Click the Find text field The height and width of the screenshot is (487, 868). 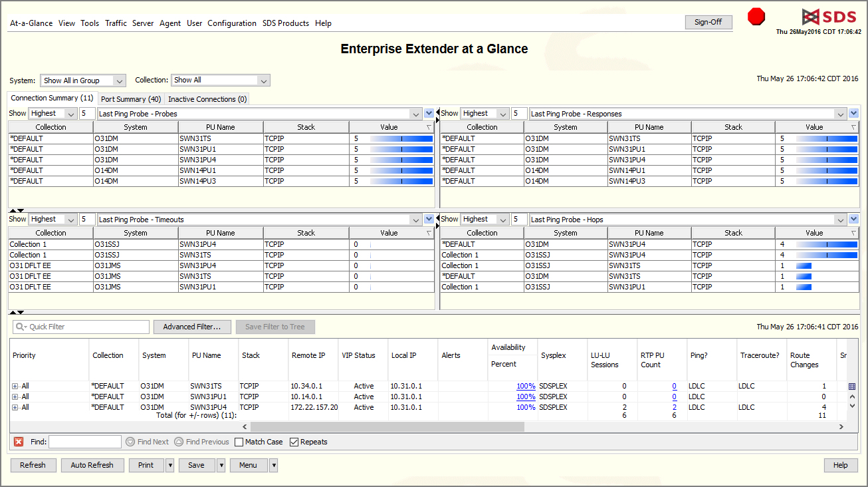point(85,442)
